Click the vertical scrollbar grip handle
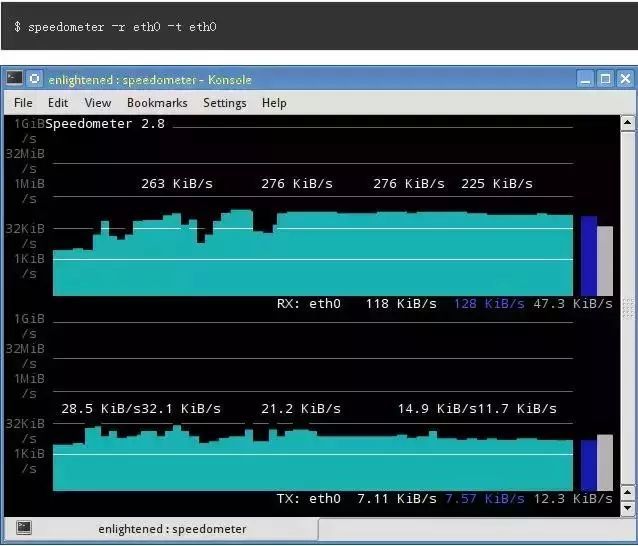638x546 pixels. coord(628,308)
